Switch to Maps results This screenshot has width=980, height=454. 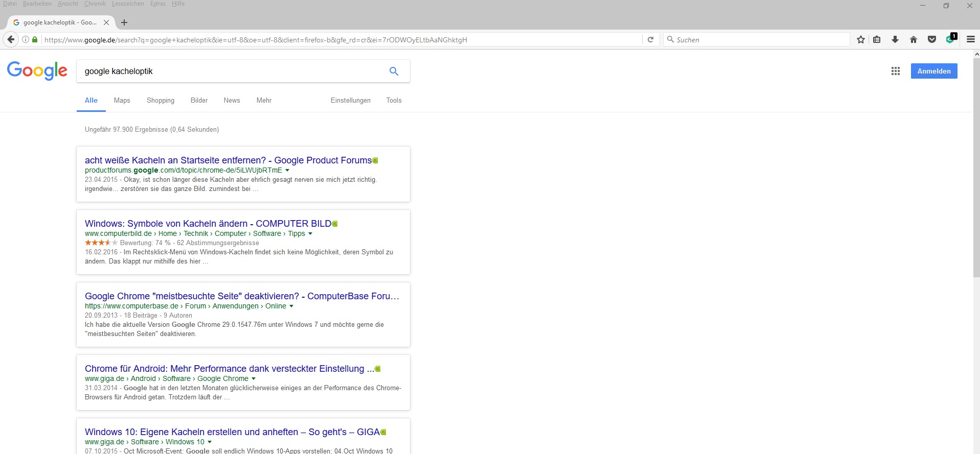[x=122, y=101]
